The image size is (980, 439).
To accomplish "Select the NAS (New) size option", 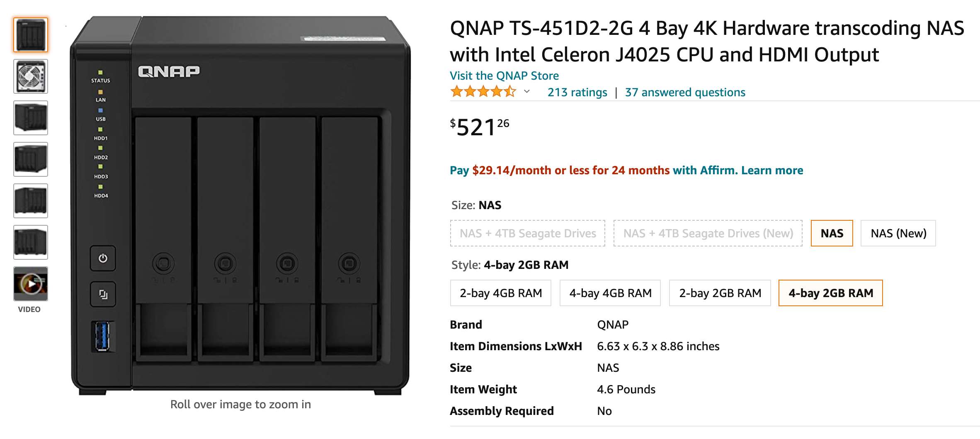I will click(898, 233).
